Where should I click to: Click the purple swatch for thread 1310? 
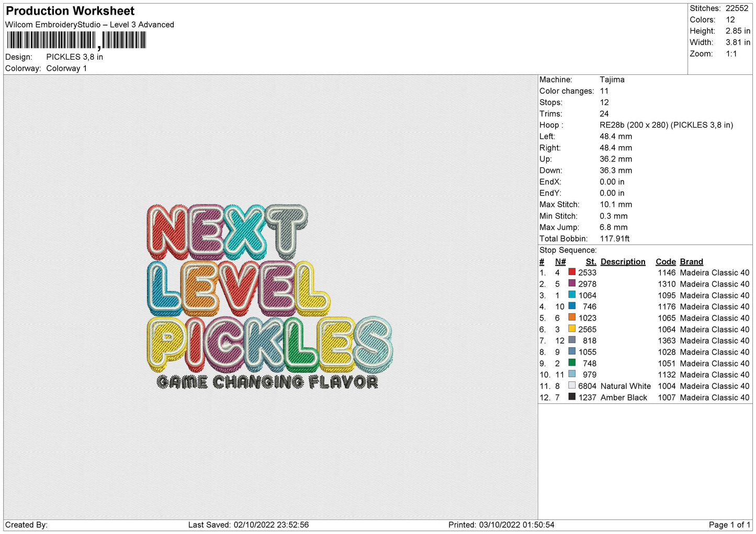[572, 283]
